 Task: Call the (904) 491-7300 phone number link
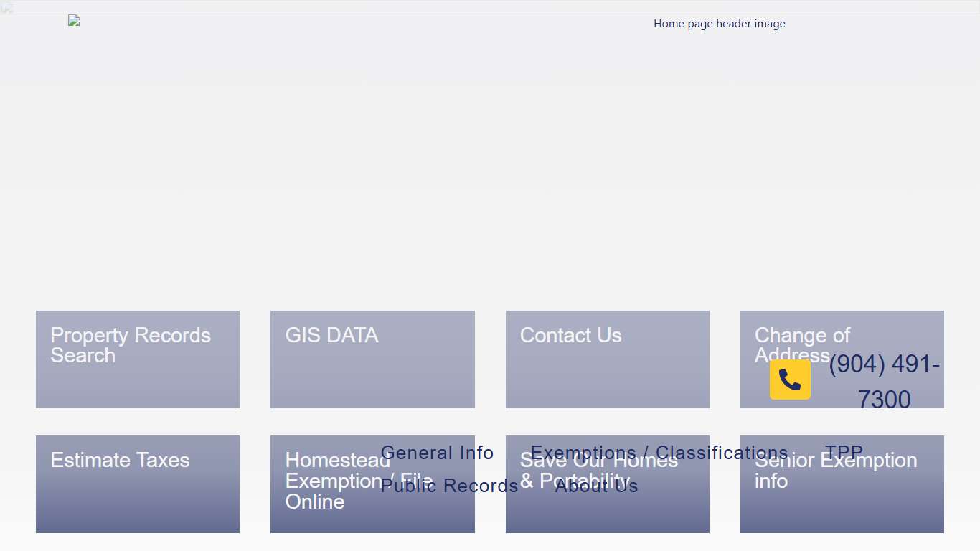pos(884,382)
